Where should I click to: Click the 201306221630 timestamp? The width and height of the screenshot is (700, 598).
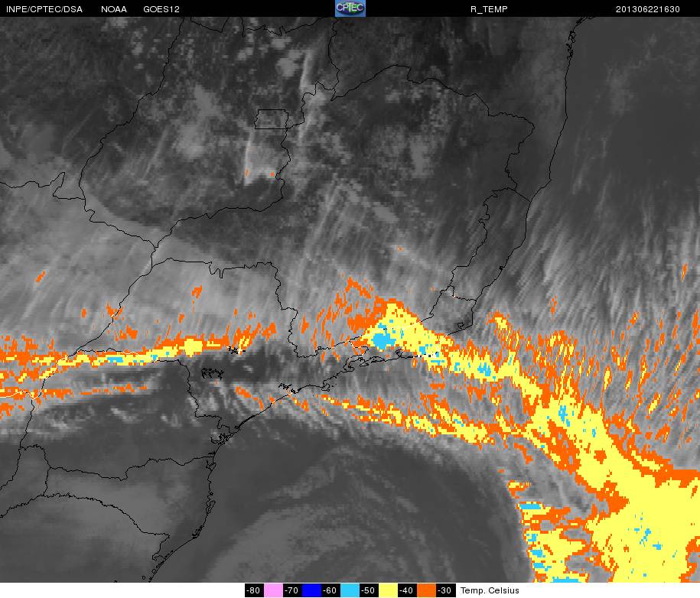tap(648, 9)
